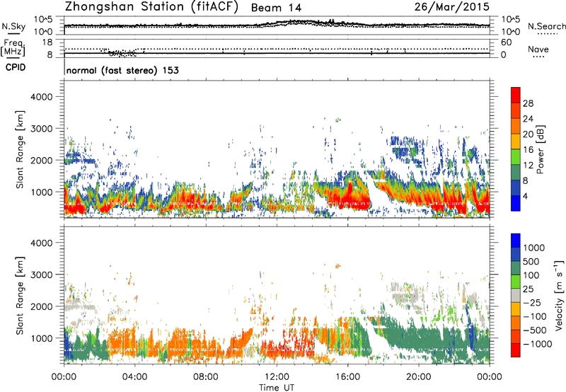This screenshot has height=392, width=566.
Task: Click the red top segment of power color bar
Action: [516, 96]
